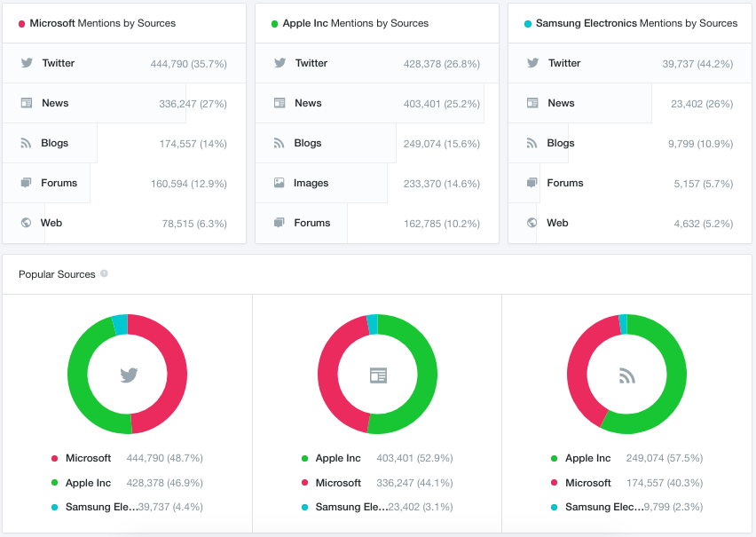
Task: Click the Twitter bird icon in Microsoft panel
Action: tap(27, 63)
